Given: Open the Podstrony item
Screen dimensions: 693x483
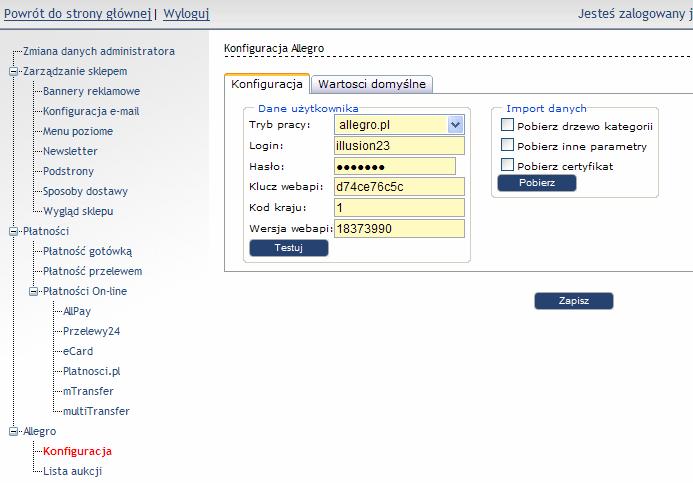Looking at the screenshot, I should coord(69,171).
